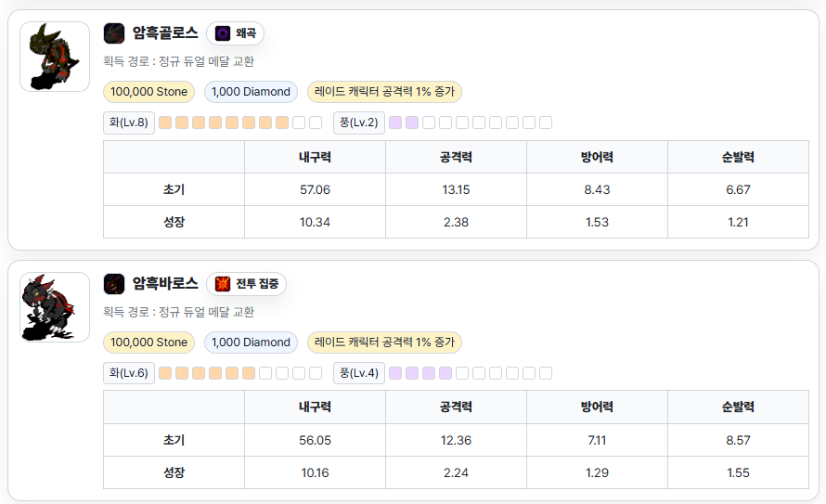The image size is (826, 504).
Task: Click 암흑골로스 raid attack 1% bonus tag
Action: 384,92
